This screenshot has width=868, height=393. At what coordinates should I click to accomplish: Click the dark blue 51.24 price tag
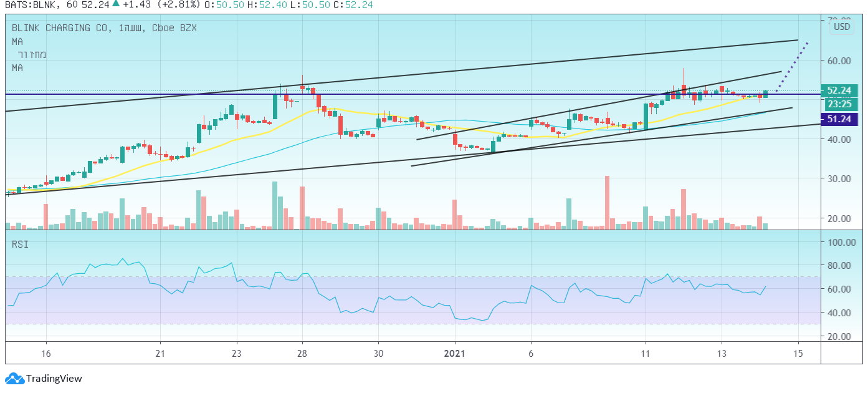(839, 119)
